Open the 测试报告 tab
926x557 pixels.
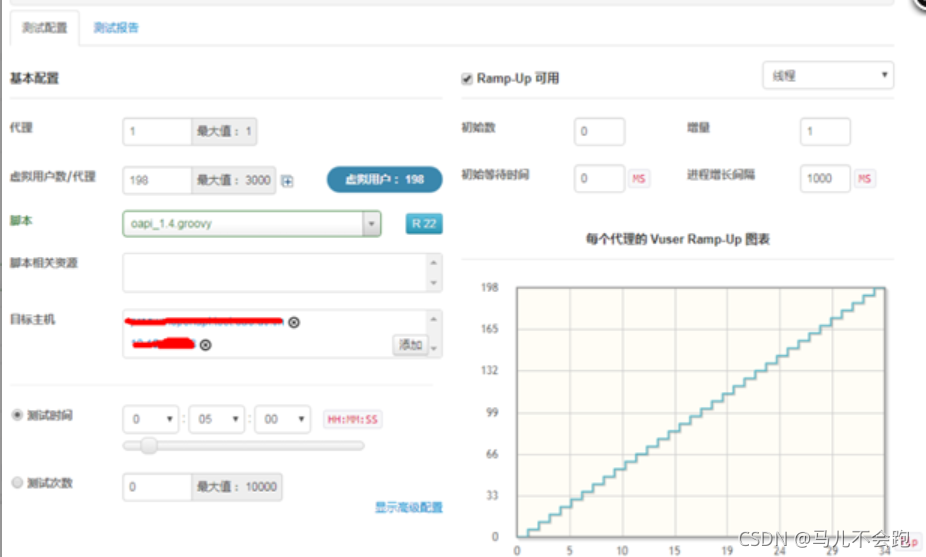(x=116, y=28)
